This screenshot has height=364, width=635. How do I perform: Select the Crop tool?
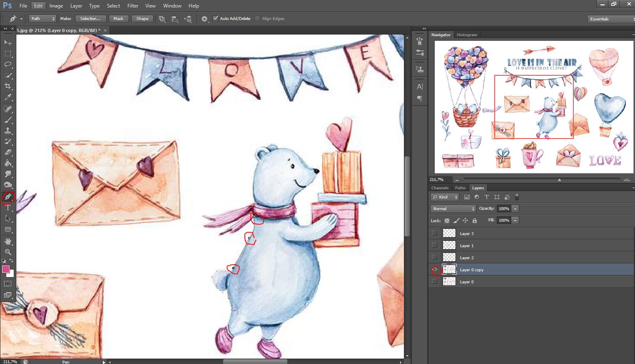(8, 86)
